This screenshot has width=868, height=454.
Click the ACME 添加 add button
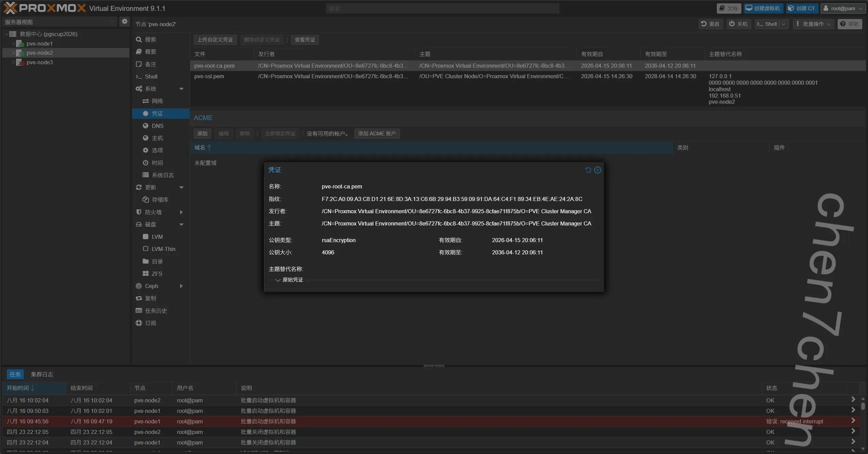[x=202, y=134]
